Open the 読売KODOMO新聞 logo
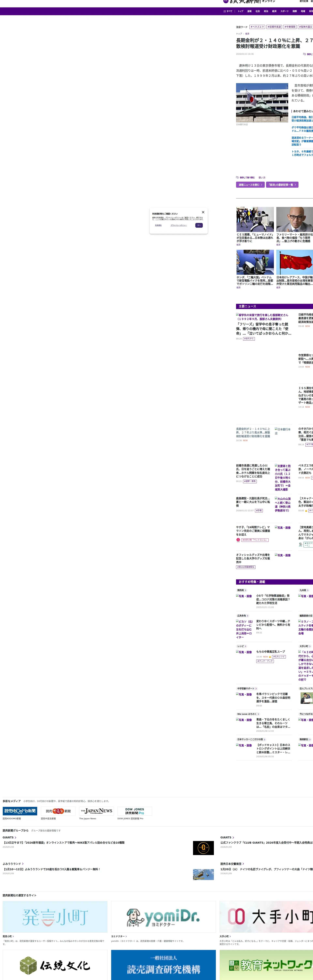 [x=20, y=811]
